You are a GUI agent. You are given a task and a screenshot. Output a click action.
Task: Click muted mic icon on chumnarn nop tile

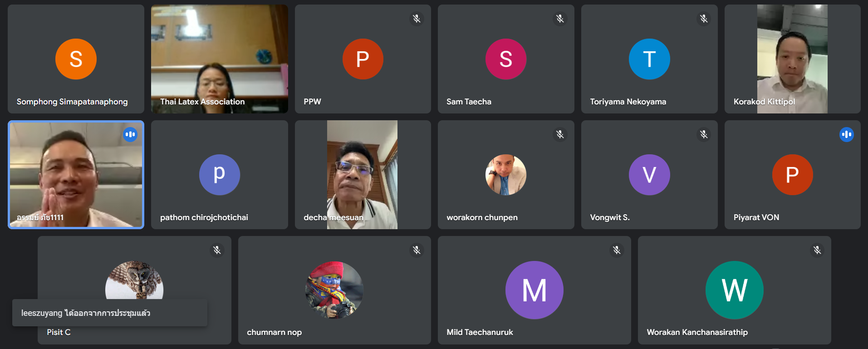(x=417, y=250)
